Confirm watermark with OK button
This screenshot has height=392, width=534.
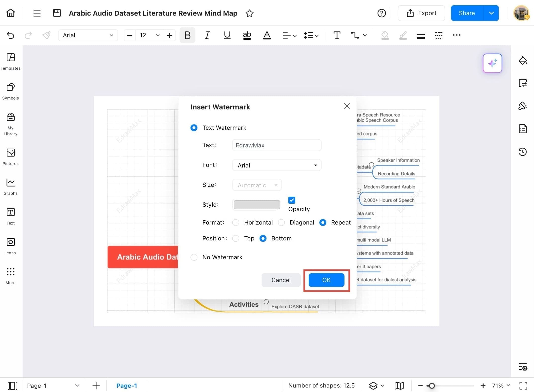click(x=326, y=280)
